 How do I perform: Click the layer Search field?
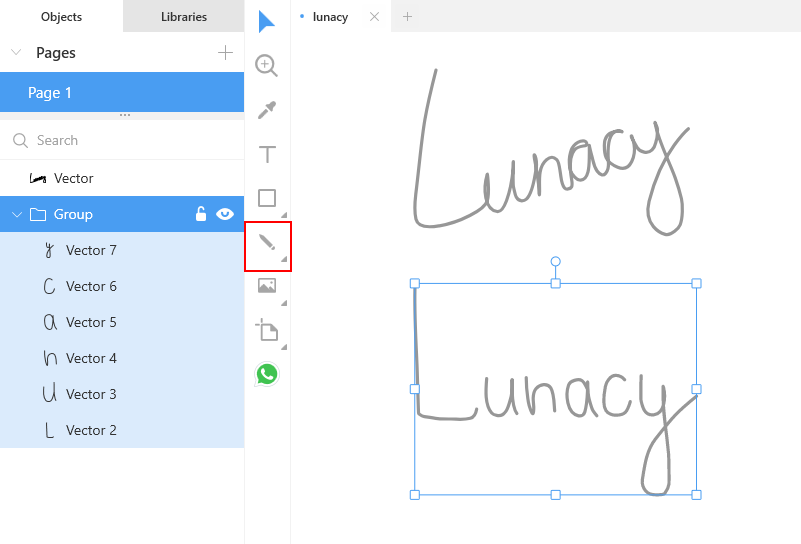pos(122,140)
